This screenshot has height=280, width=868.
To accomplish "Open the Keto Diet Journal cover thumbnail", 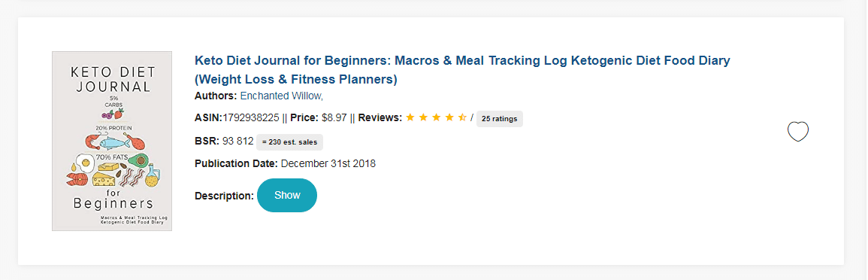I will tap(112, 141).
